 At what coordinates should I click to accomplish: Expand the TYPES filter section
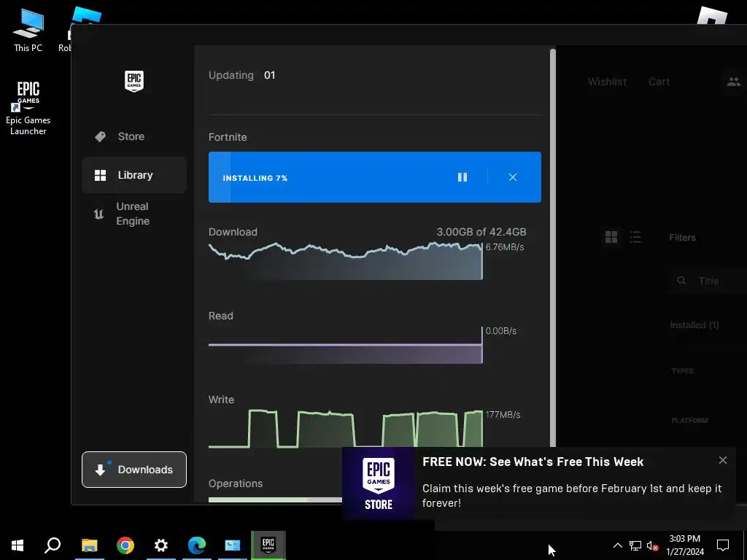[x=682, y=371]
